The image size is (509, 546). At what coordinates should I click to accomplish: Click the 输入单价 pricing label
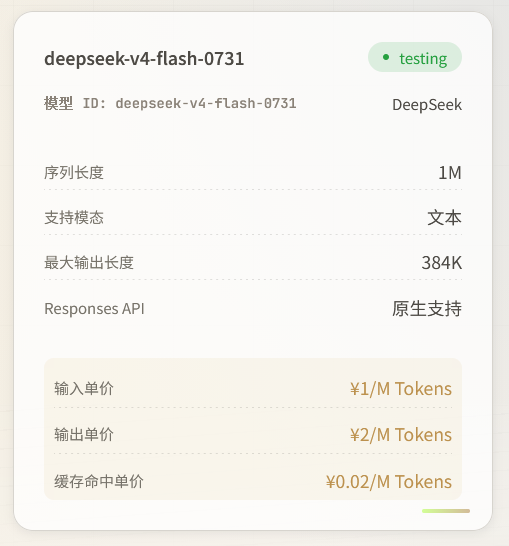coord(84,388)
